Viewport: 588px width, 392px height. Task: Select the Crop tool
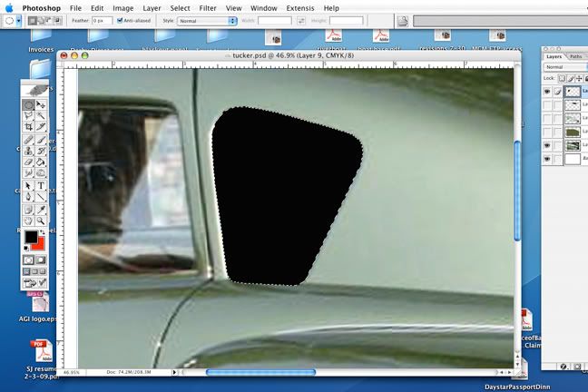tap(28, 127)
